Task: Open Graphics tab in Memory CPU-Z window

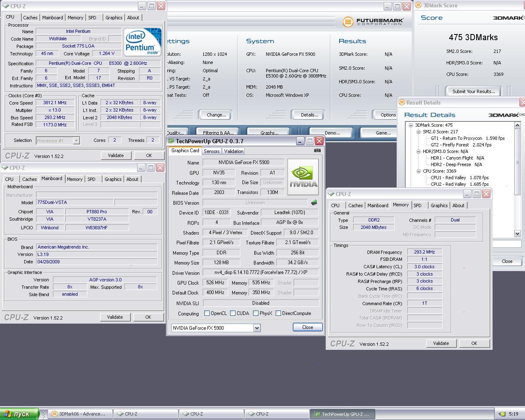Action: coord(439,205)
